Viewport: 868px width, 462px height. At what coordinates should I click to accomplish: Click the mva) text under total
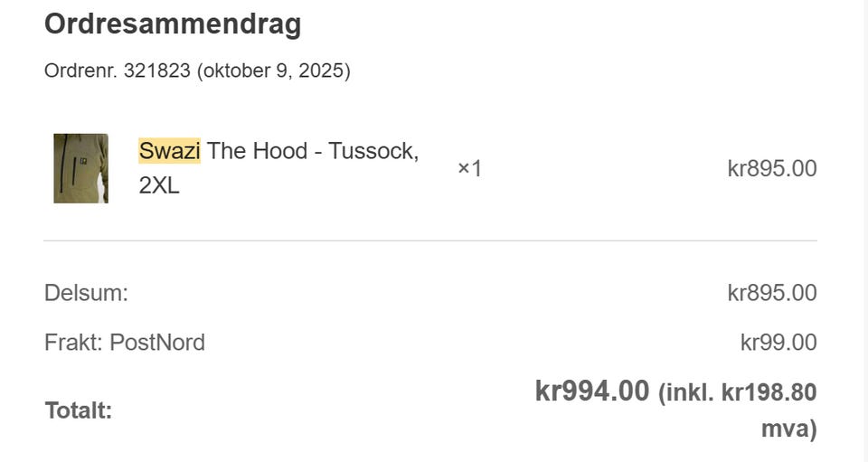[x=789, y=429]
